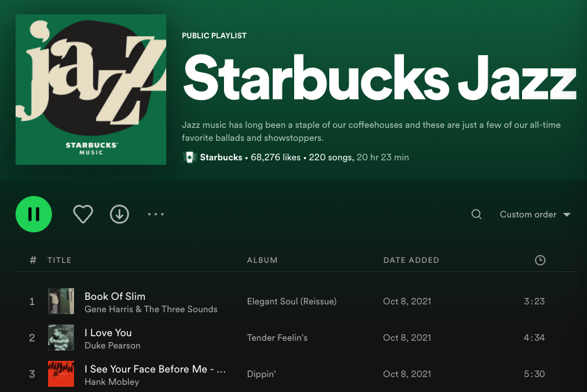Screen dimensions: 587x392
Task: Click the 5:30 duration of track 3
Action: coord(534,374)
